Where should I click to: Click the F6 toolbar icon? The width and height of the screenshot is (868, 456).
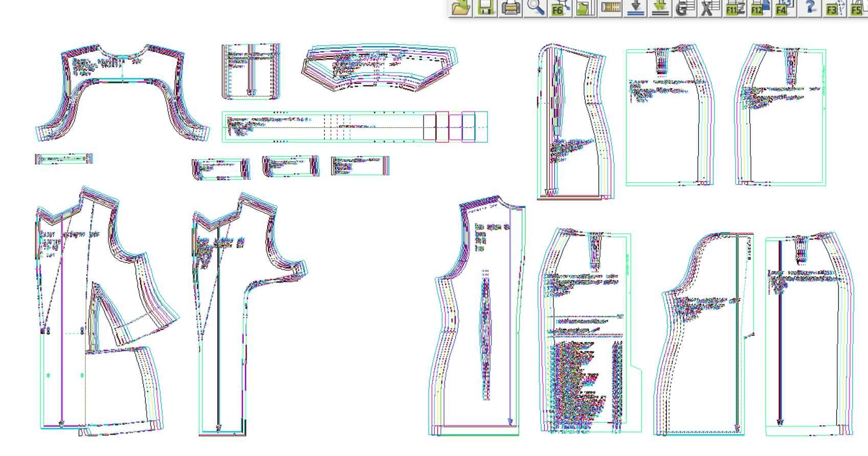[x=560, y=8]
